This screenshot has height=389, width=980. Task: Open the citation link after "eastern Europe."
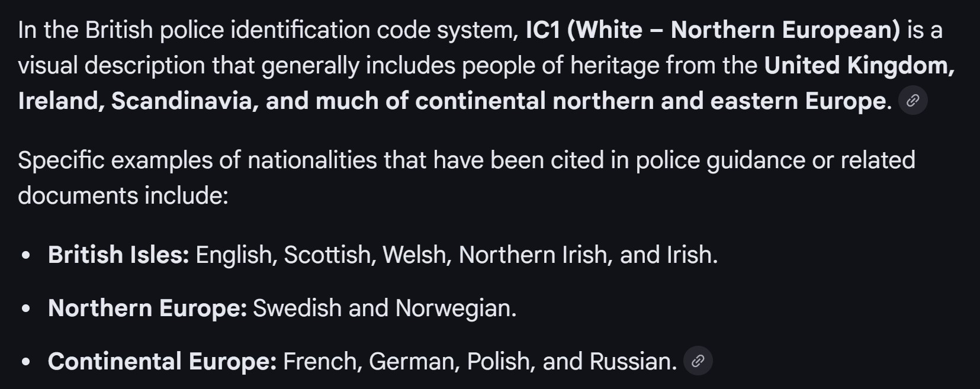click(912, 100)
